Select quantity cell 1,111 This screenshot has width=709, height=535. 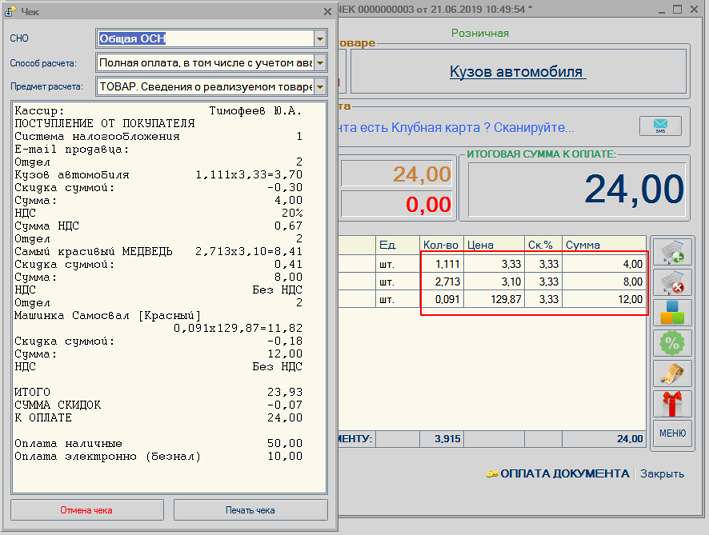442,264
